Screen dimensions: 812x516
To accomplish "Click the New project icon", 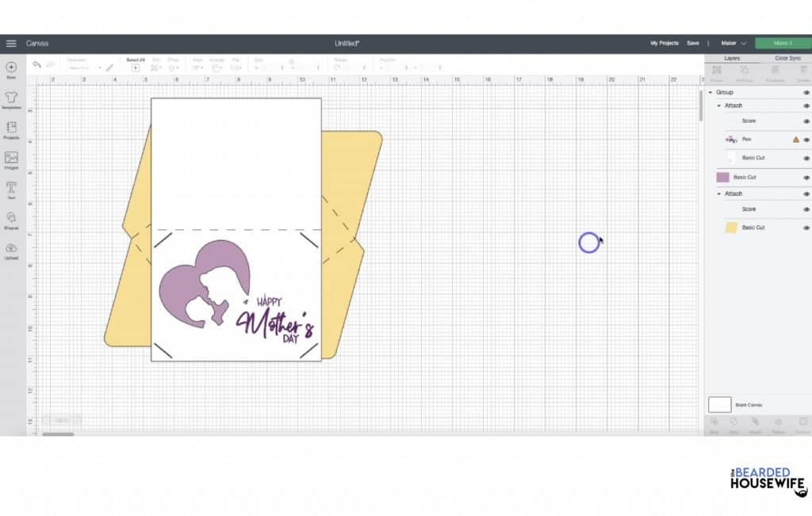I will coord(11,68).
